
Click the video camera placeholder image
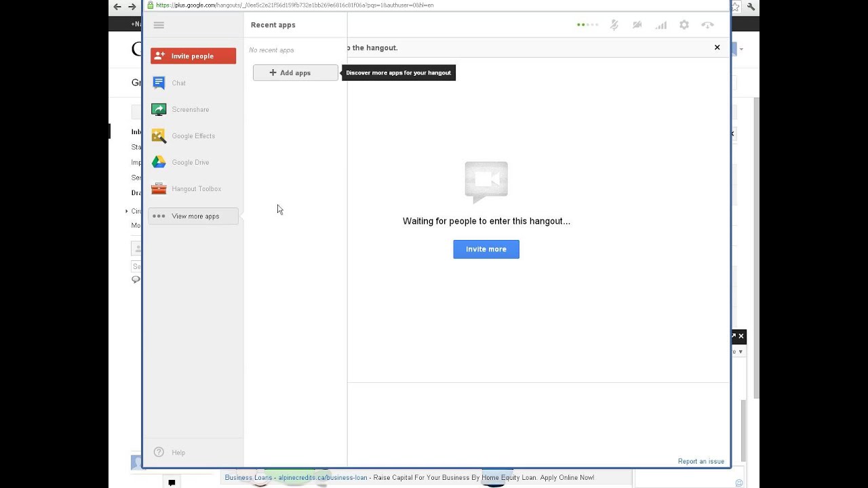click(486, 182)
